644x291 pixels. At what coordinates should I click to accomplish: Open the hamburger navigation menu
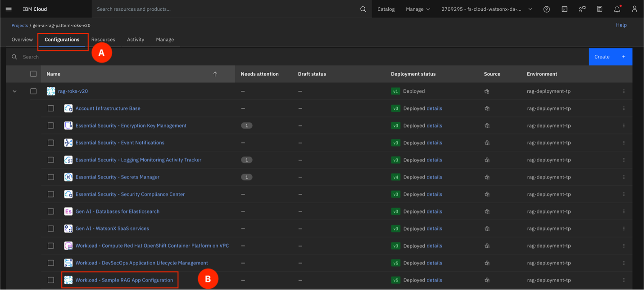[x=9, y=9]
